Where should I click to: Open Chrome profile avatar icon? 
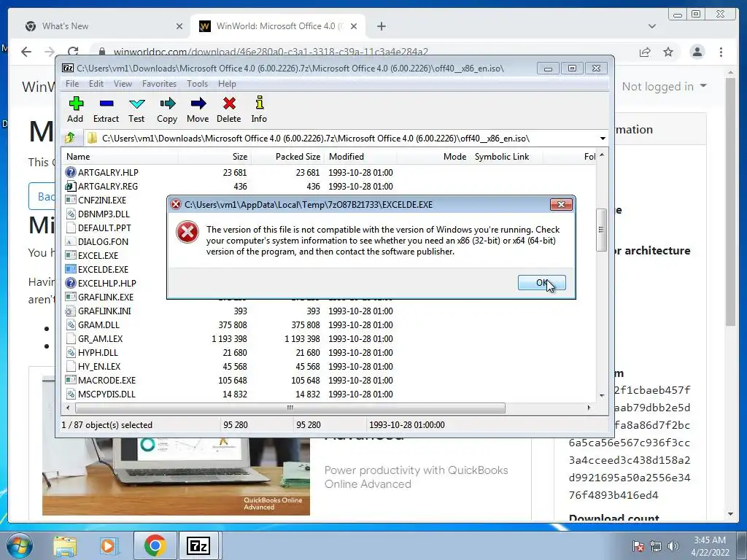tap(697, 52)
